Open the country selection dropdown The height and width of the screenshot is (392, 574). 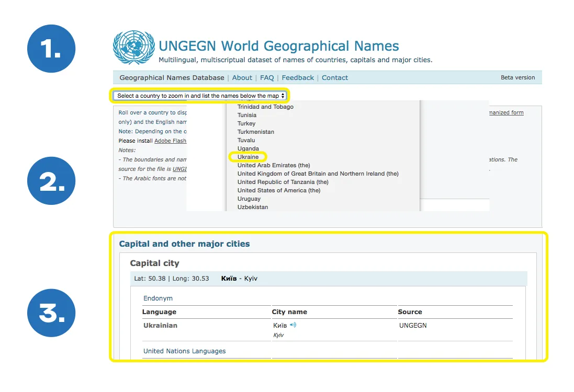tap(200, 96)
